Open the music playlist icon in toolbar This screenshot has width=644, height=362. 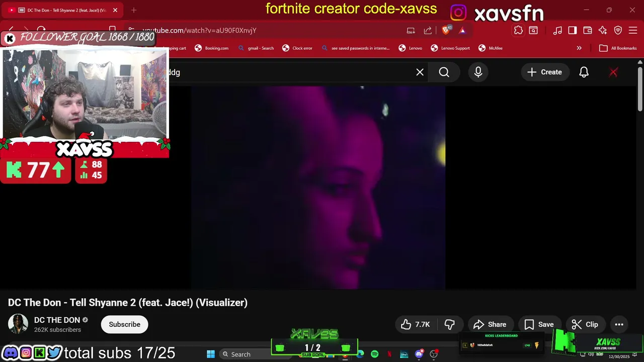tap(557, 31)
